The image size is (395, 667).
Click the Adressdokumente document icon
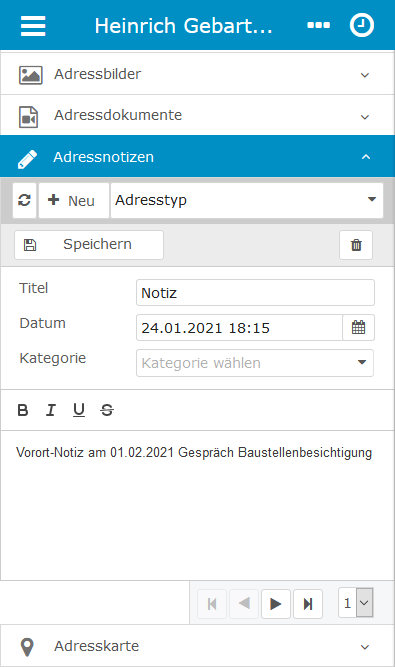[x=28, y=117]
